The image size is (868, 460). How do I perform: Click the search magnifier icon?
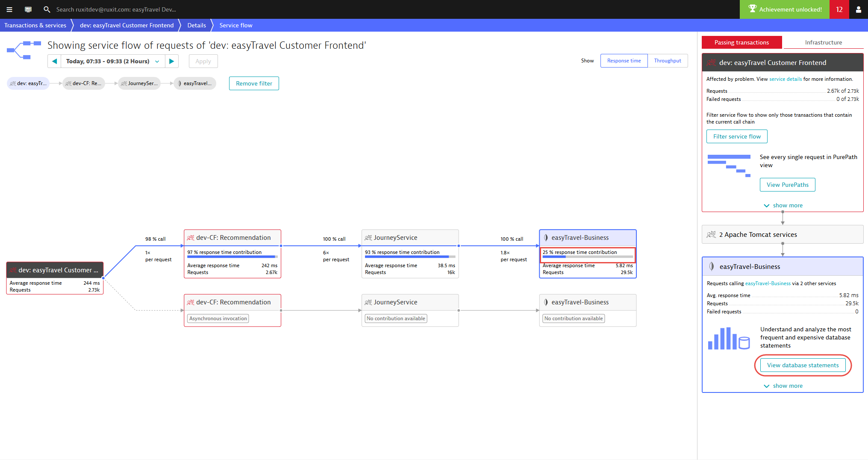[47, 9]
